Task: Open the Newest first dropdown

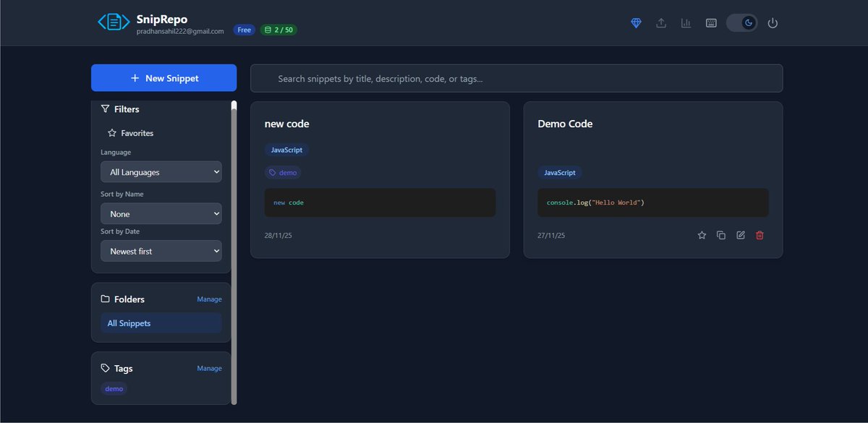Action: point(161,251)
